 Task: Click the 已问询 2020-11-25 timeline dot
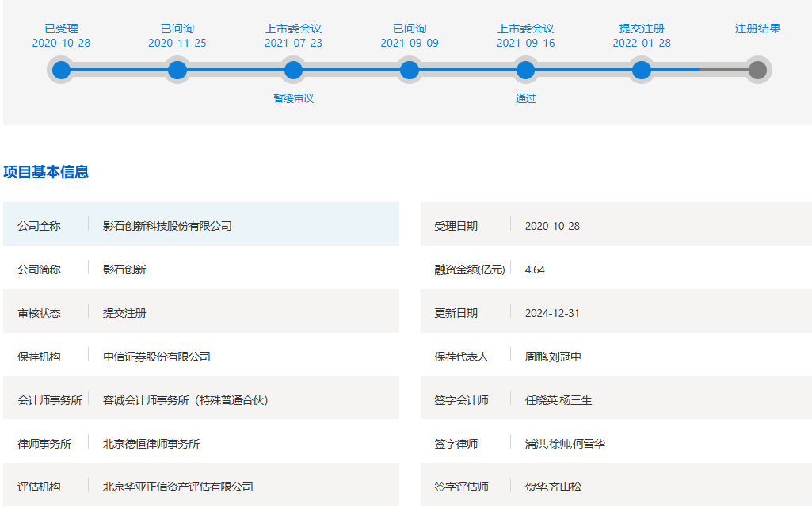pyautogui.click(x=177, y=70)
